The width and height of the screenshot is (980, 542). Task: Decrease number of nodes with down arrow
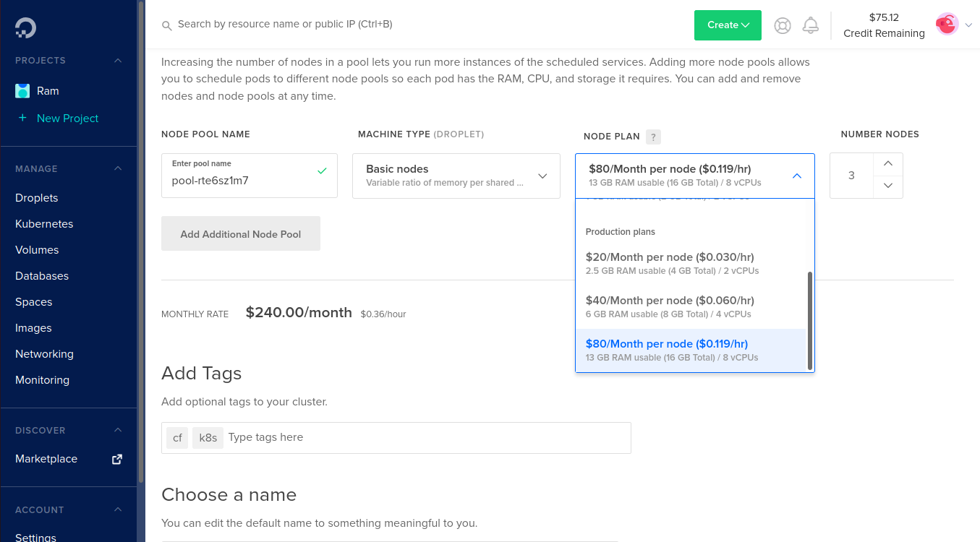point(888,186)
